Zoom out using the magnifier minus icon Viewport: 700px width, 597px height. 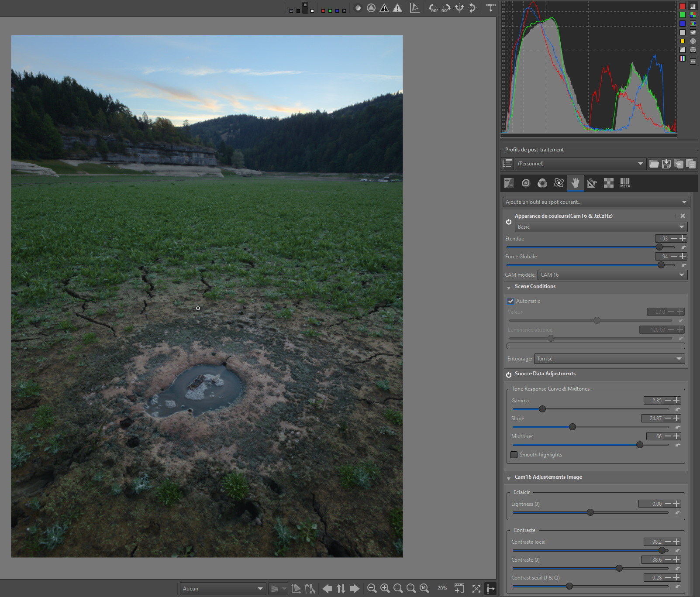point(372,588)
